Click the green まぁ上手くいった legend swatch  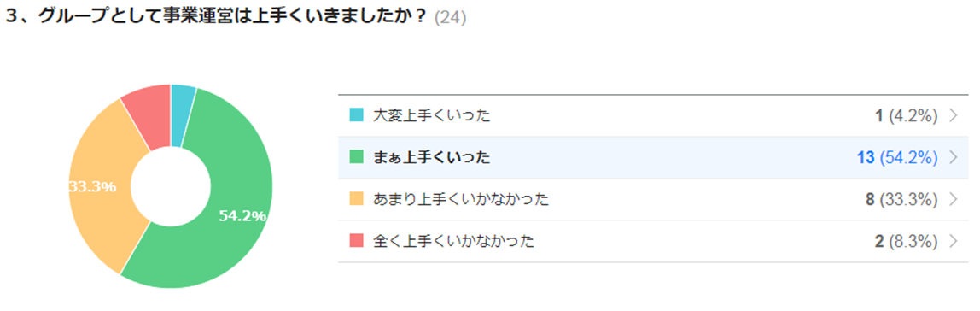(x=356, y=157)
